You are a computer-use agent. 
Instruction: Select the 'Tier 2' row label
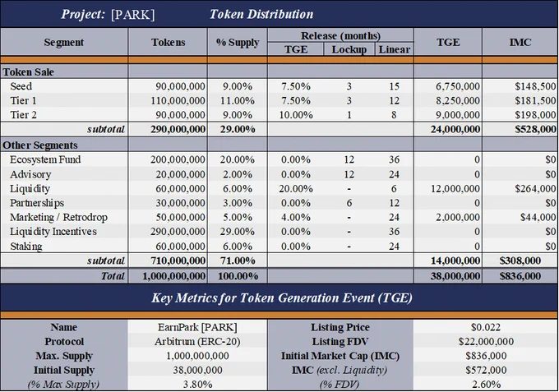click(23, 115)
